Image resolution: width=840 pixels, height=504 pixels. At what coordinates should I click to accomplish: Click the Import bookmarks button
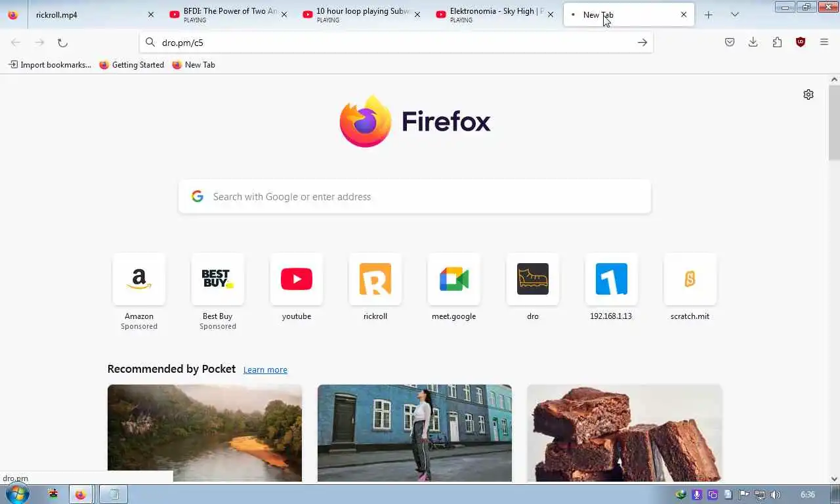point(49,65)
